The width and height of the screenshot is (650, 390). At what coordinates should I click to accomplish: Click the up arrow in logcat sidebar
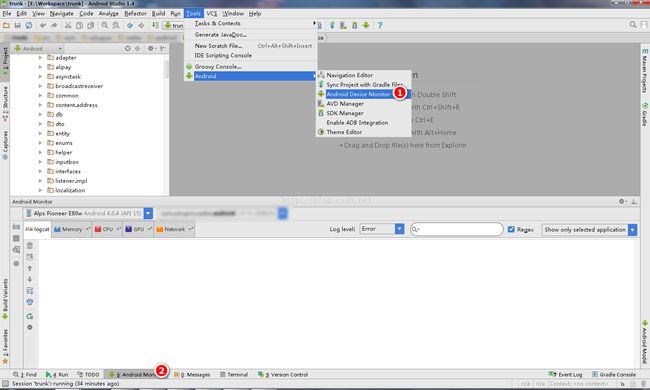(x=30, y=268)
